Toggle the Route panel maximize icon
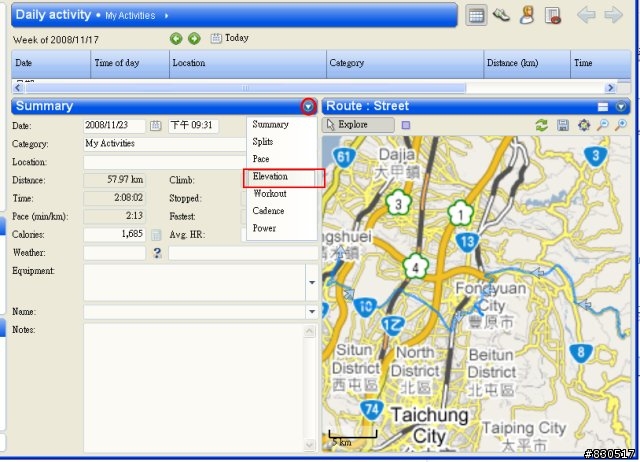The image size is (640, 462). 603,106
